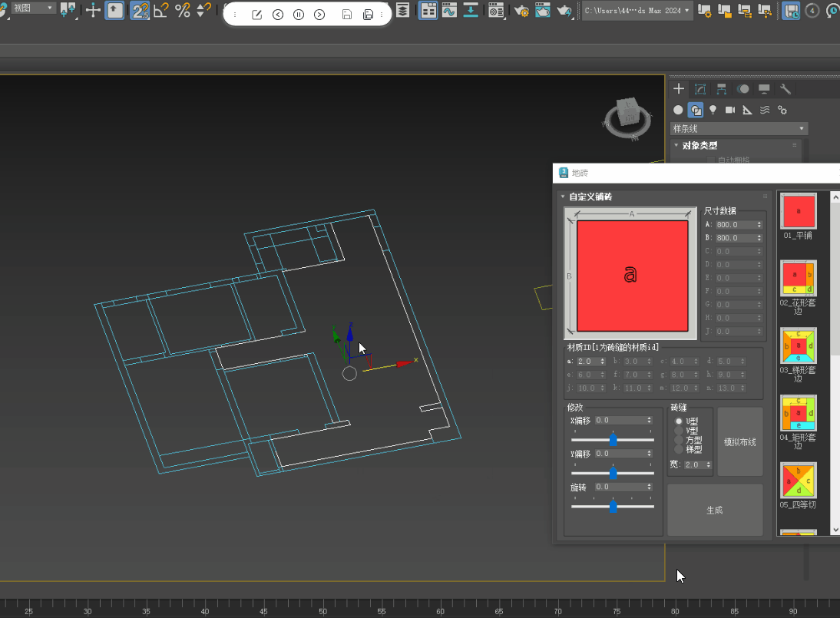Open Render Setup teapot icon
This screenshot has height=618, width=840.
[x=521, y=11]
